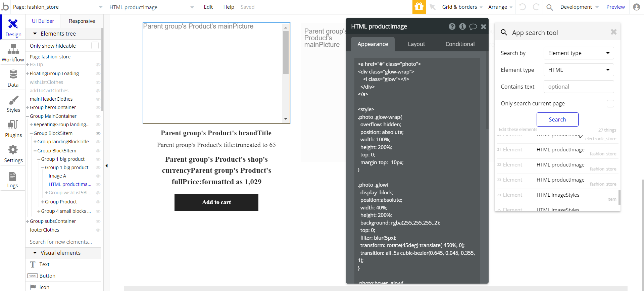Open the user account avatar icon
The image size is (644, 291).
(636, 7)
